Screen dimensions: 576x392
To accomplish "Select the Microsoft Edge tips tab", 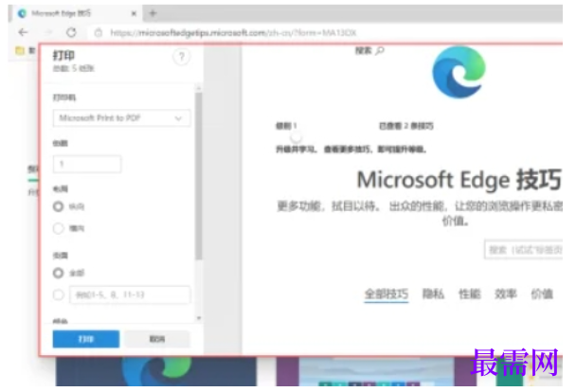I will point(77,13).
